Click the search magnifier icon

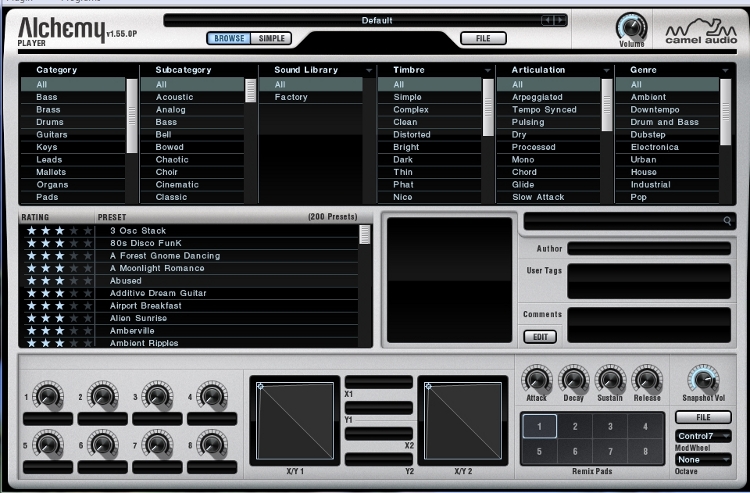pyautogui.click(x=727, y=220)
